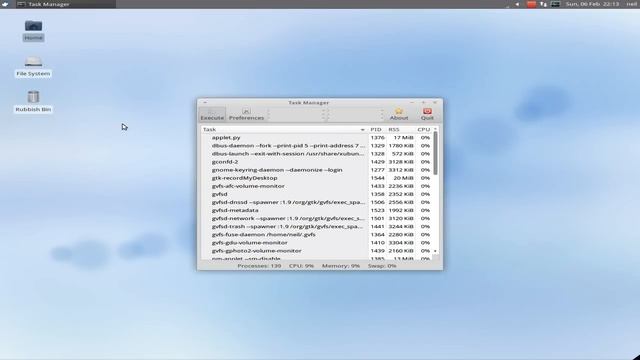Click the 20 MiB RSS value
Image resolution: width=640 pixels, height=360 pixels.
(x=403, y=178)
